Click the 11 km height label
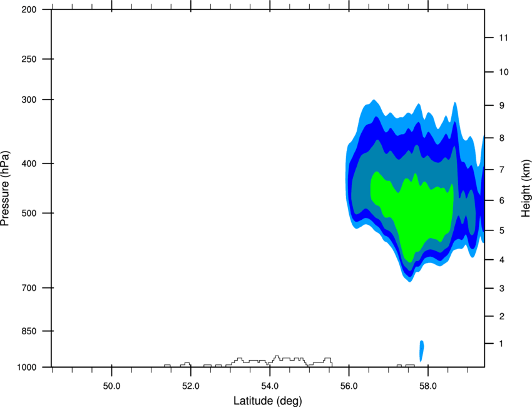Image resolution: width=532 pixels, height=407 pixels. 504,38
